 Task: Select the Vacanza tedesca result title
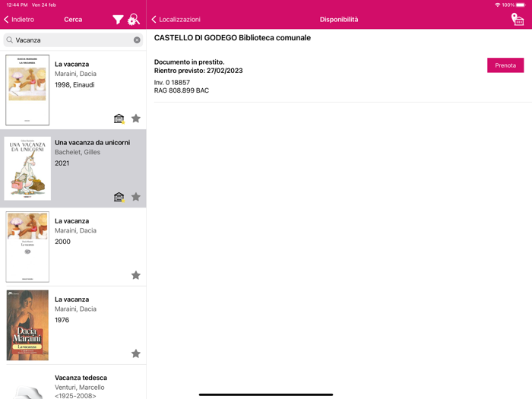pyautogui.click(x=81, y=378)
